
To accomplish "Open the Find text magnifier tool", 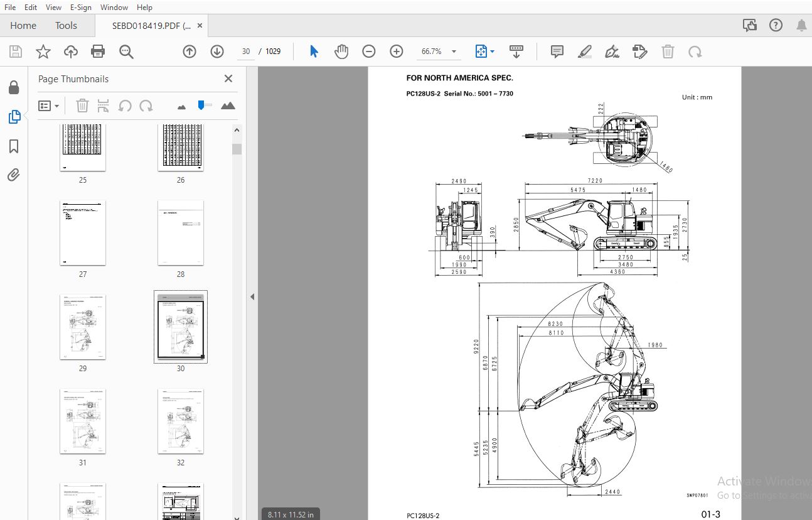I will click(126, 51).
